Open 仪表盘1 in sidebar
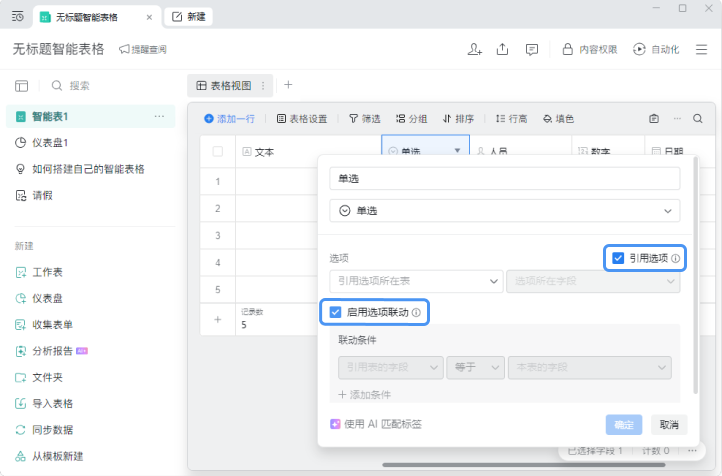This screenshot has height=476, width=722. [50, 143]
